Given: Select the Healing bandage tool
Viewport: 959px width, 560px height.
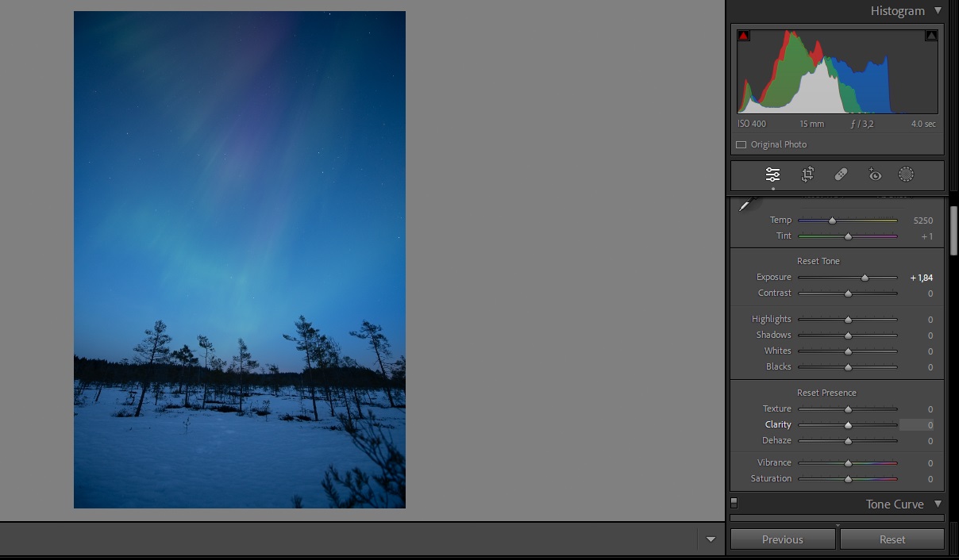Looking at the screenshot, I should [842, 175].
